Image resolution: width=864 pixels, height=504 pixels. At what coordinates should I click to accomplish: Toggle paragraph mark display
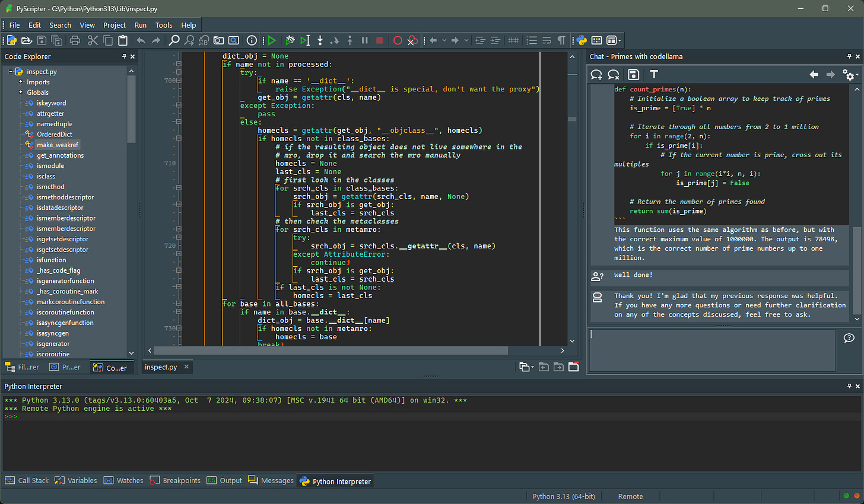[x=561, y=40]
